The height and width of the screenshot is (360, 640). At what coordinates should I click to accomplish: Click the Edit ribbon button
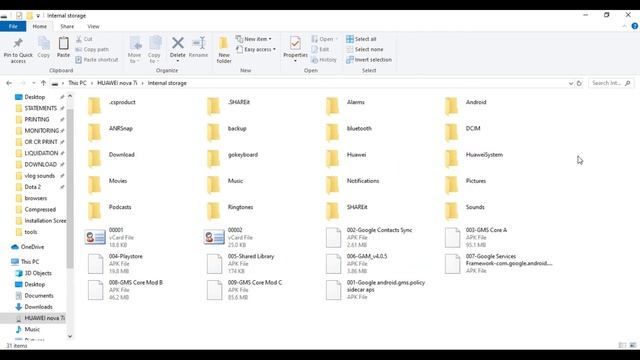320,49
